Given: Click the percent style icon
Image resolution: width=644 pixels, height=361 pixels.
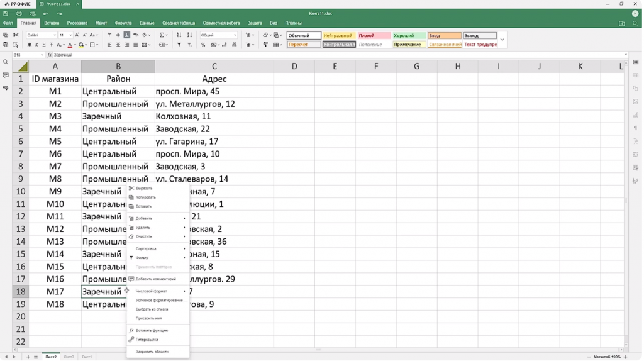Looking at the screenshot, I should coord(203,45).
